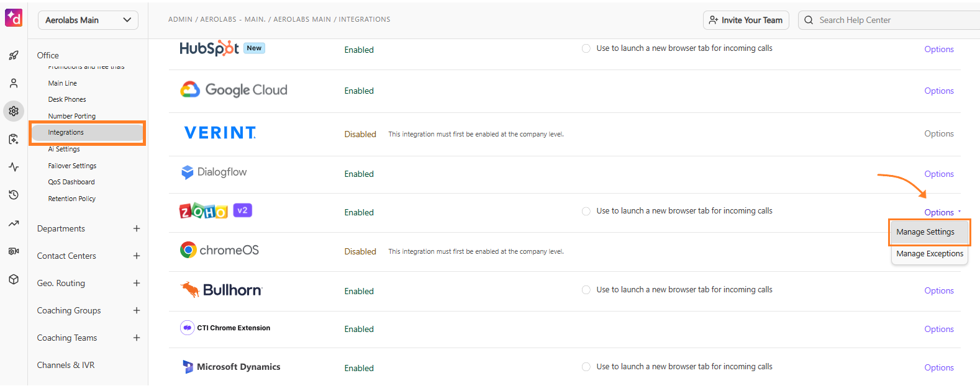This screenshot has width=980, height=386.
Task: Open Channels & IVR section
Action: coord(66,365)
